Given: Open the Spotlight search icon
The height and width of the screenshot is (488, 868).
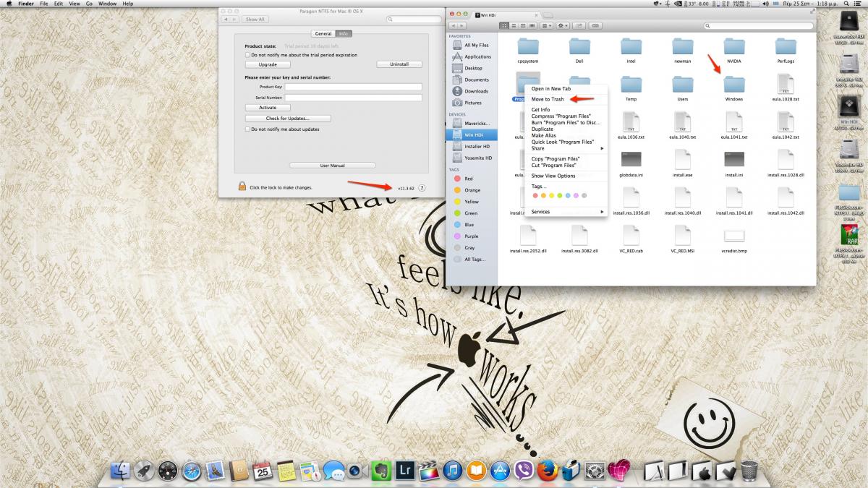Looking at the screenshot, I should 844,4.
